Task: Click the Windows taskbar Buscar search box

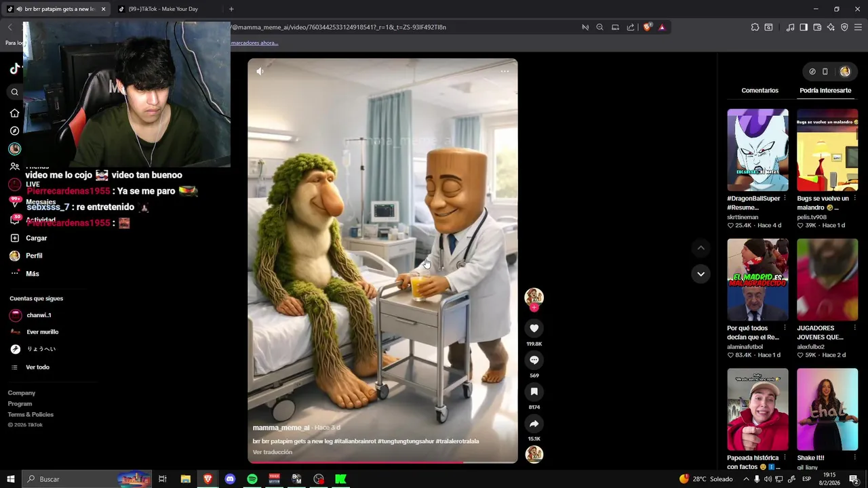Action: click(x=87, y=479)
